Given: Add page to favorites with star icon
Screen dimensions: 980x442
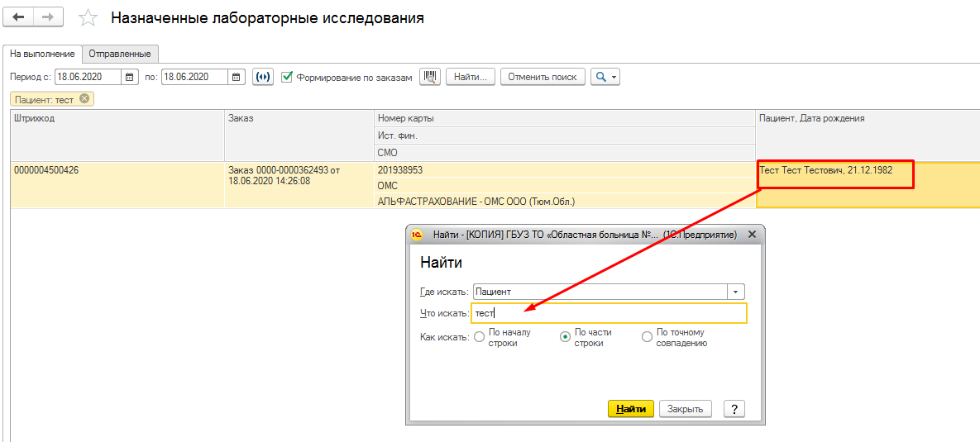Looking at the screenshot, I should pos(87,17).
